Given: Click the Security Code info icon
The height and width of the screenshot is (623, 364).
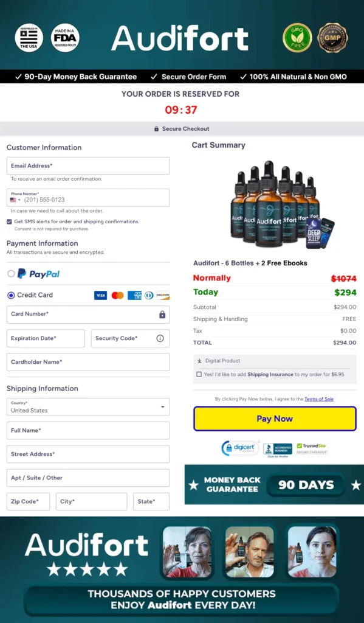Looking at the screenshot, I should (x=160, y=338).
